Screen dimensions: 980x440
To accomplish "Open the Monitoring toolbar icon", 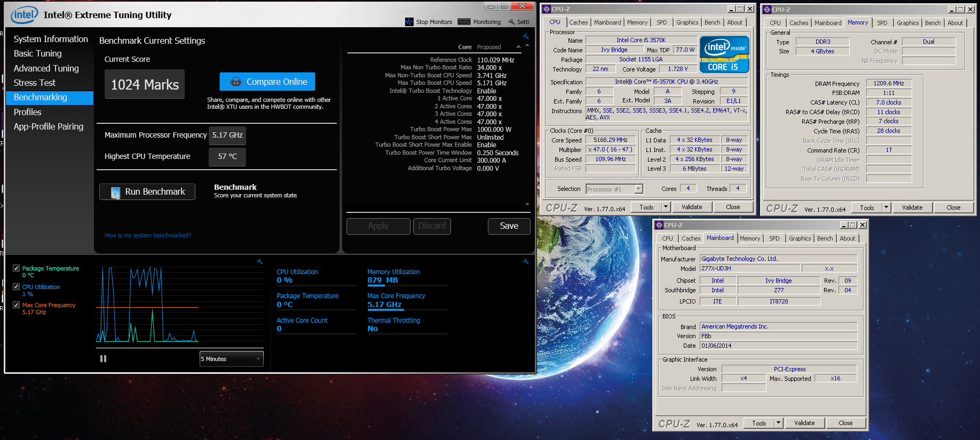I will [x=464, y=22].
